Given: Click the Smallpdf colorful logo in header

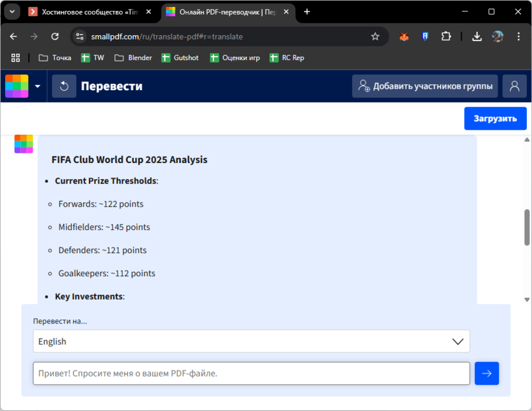Looking at the screenshot, I should click(17, 86).
